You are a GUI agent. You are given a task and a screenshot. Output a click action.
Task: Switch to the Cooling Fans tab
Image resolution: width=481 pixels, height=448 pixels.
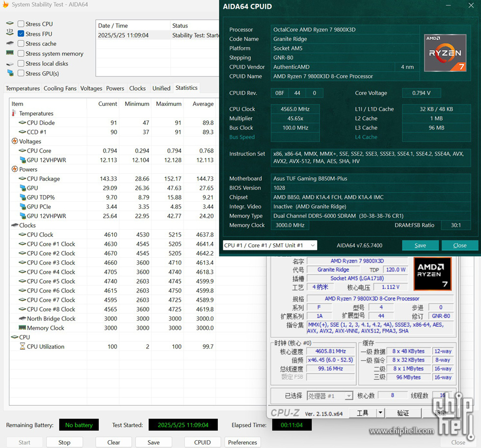coord(60,88)
